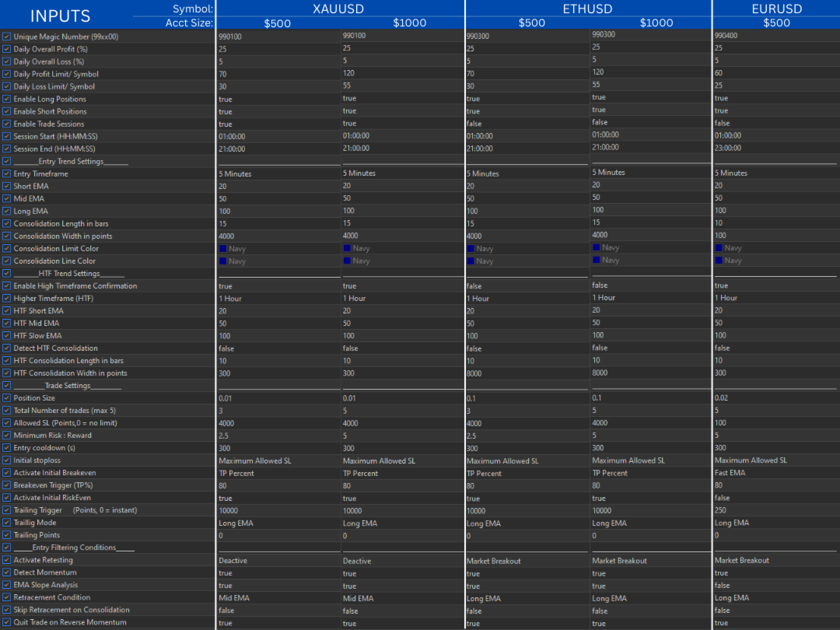This screenshot has width=840, height=630.
Task: Toggle the Unique Magic Number checkbox
Action: point(6,37)
